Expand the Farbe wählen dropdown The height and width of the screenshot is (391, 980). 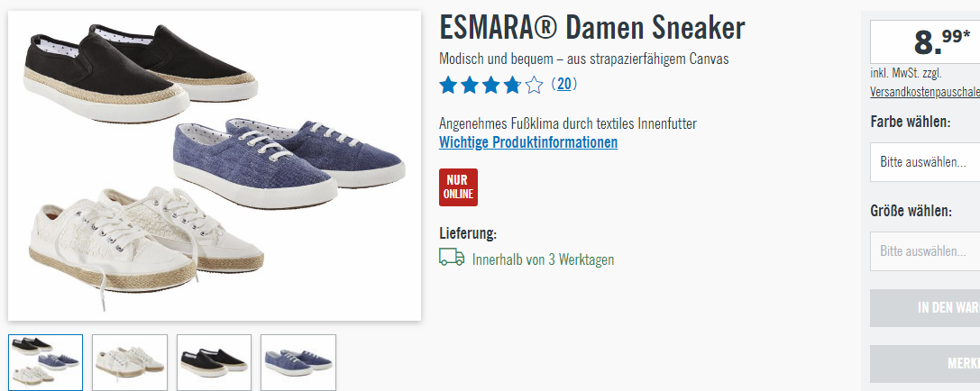(x=925, y=162)
